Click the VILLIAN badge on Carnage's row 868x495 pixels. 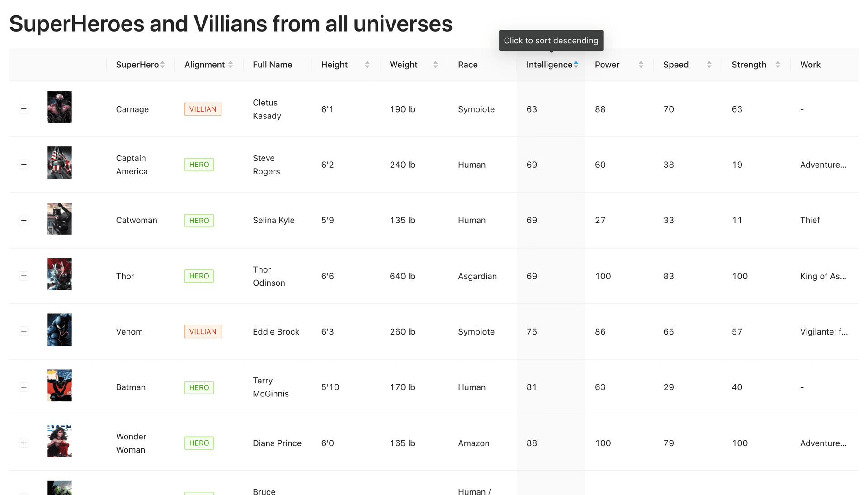click(x=203, y=108)
